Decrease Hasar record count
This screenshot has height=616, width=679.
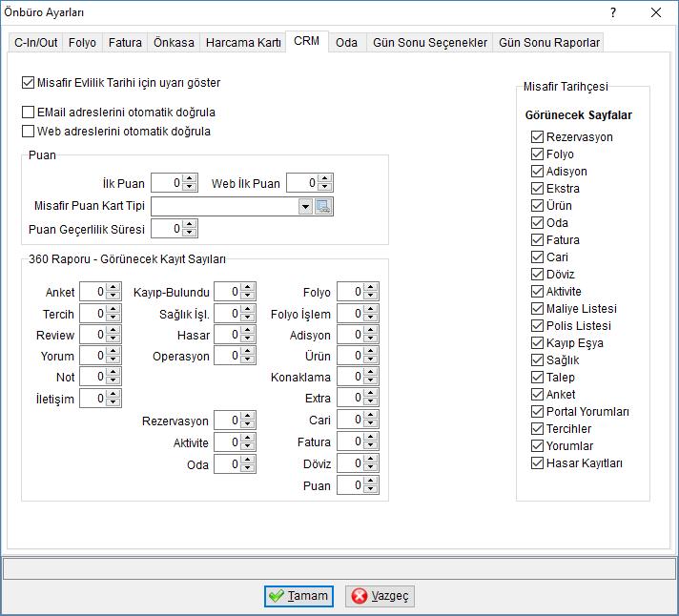pos(247,339)
